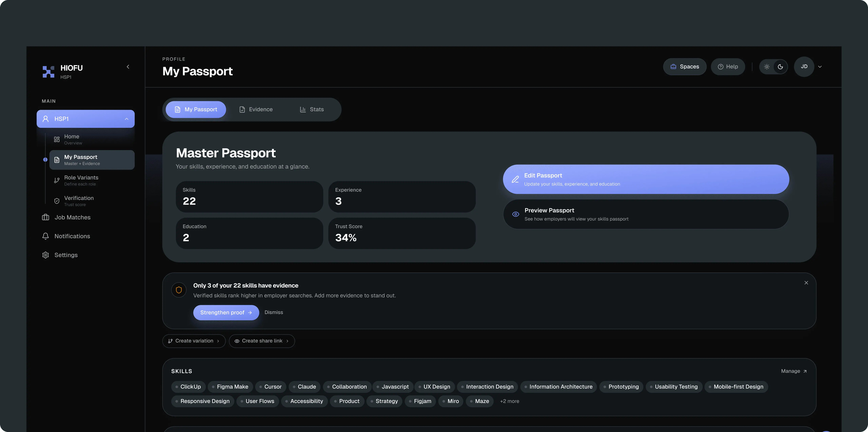Select the ClickUp skill tag
The image size is (868, 432).
pyautogui.click(x=188, y=387)
